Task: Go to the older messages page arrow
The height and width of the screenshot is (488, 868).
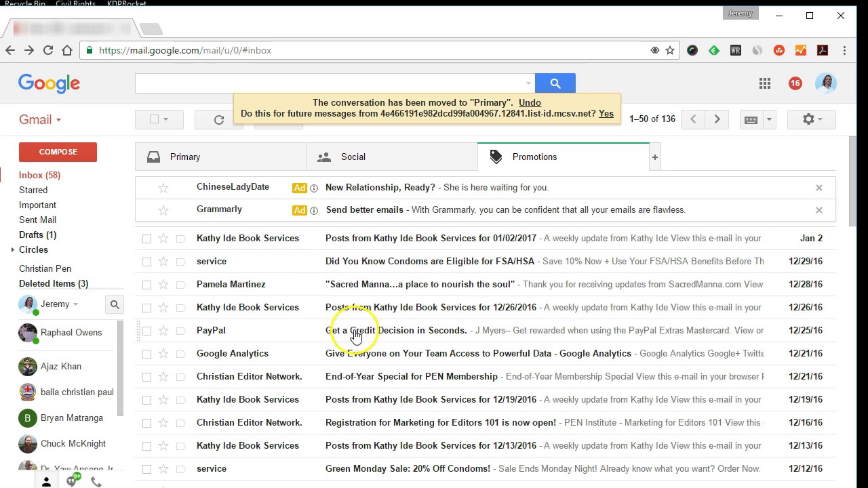Action: point(717,119)
